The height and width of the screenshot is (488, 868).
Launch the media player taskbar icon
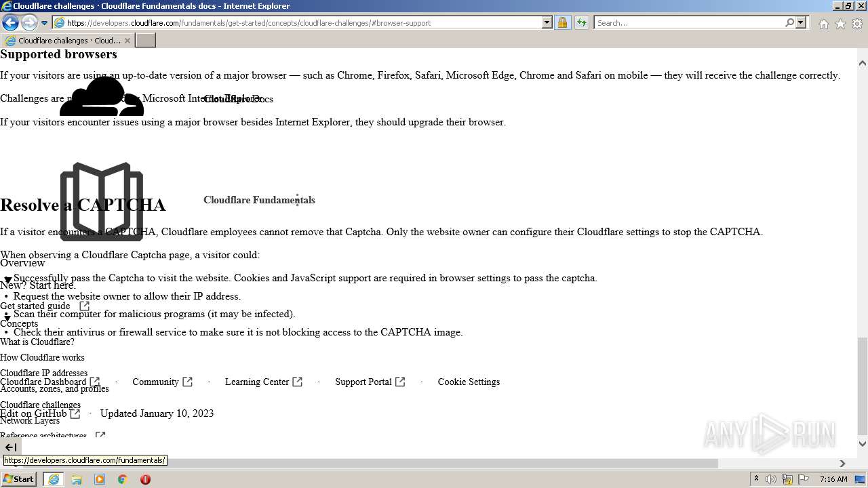[100, 479]
